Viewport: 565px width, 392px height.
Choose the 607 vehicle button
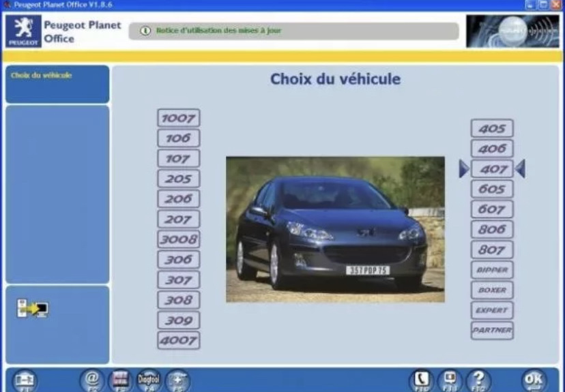click(x=492, y=209)
